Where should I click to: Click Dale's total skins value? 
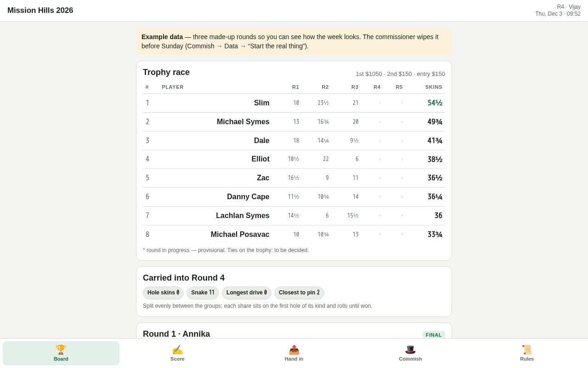coord(435,141)
